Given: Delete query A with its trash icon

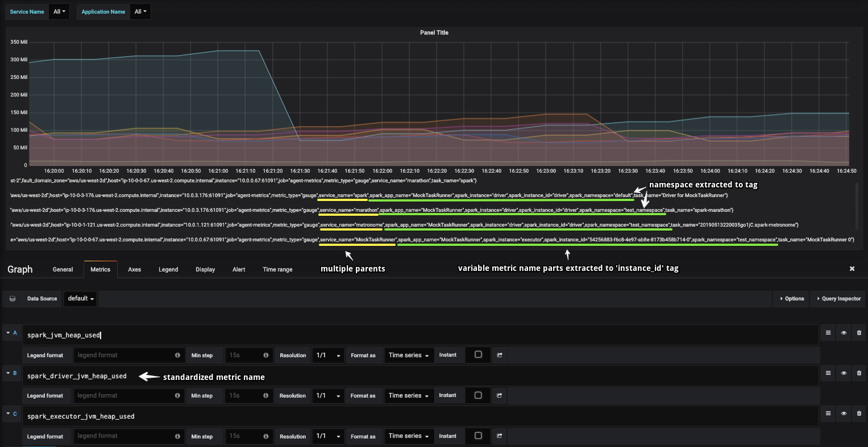Looking at the screenshot, I should [859, 333].
